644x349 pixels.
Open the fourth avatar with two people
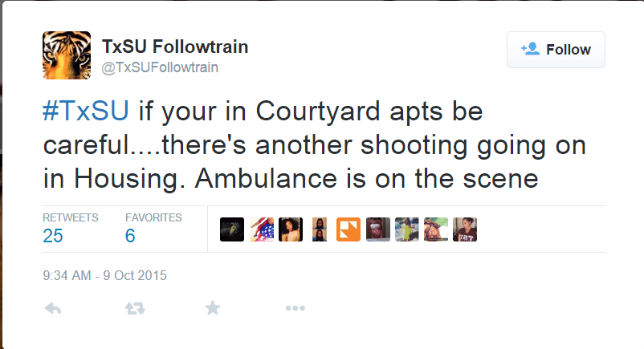click(319, 229)
